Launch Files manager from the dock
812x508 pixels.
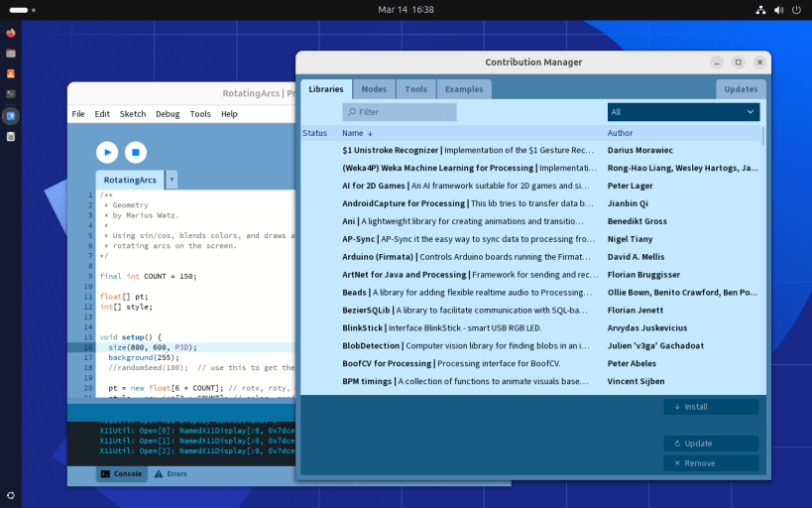[x=11, y=53]
